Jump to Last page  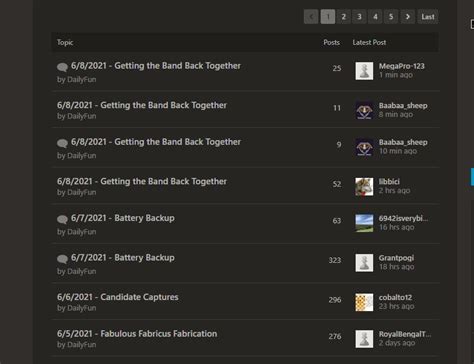[x=428, y=17]
